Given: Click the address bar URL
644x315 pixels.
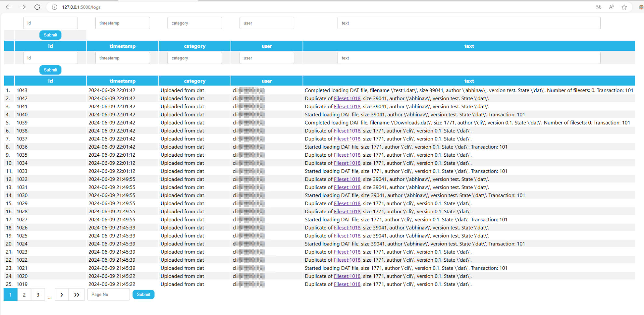Looking at the screenshot, I should point(81,7).
